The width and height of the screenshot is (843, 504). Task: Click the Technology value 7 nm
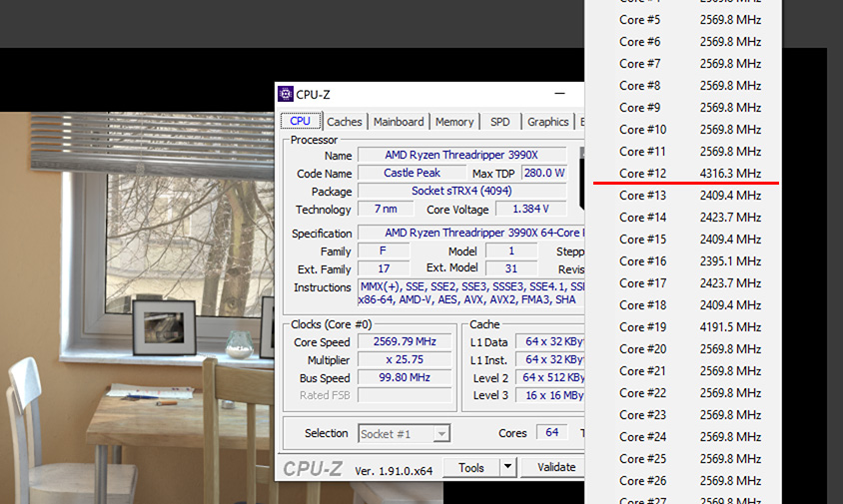[386, 209]
